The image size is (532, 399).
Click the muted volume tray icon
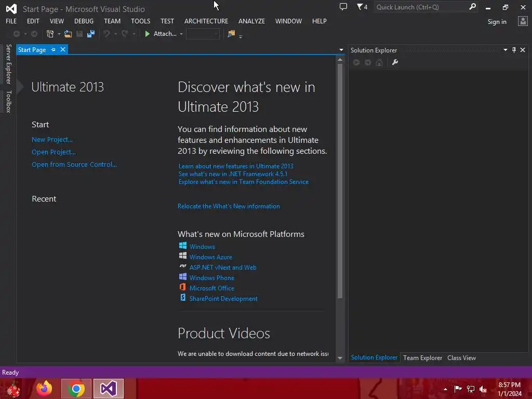tap(483, 389)
